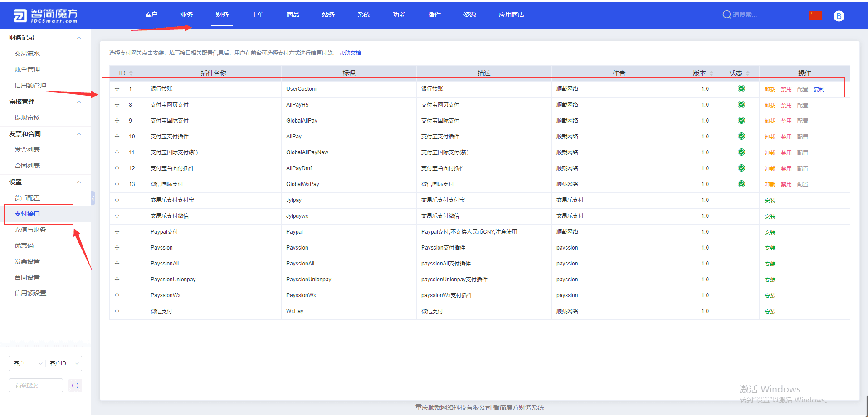Viewport: 868px width, 417px height.
Task: Open 优惠码 in sidebar
Action: tap(24, 245)
